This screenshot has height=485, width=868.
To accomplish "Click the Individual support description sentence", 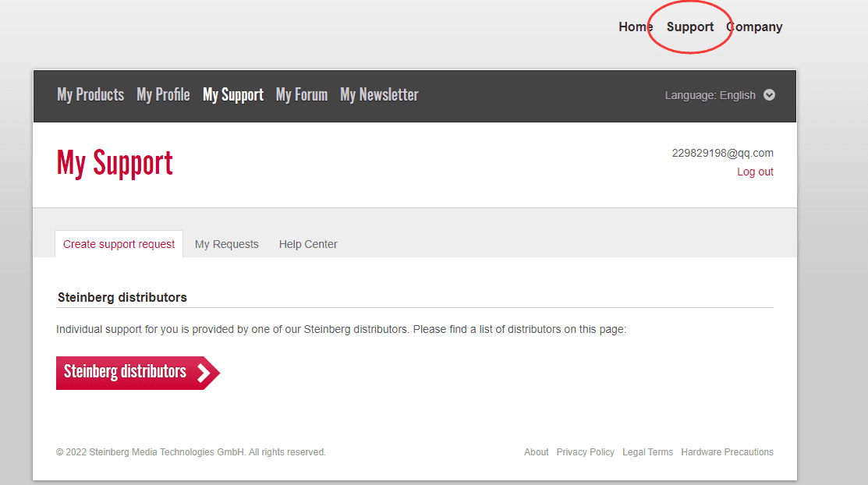I will pyautogui.click(x=341, y=329).
